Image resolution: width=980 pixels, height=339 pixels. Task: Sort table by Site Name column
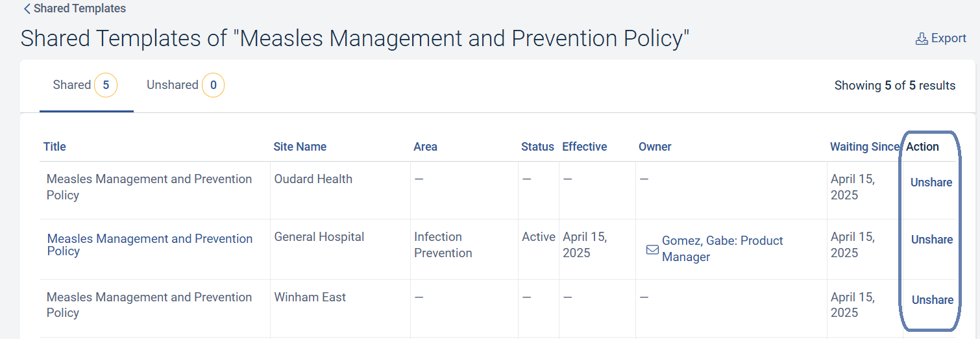coord(299,147)
